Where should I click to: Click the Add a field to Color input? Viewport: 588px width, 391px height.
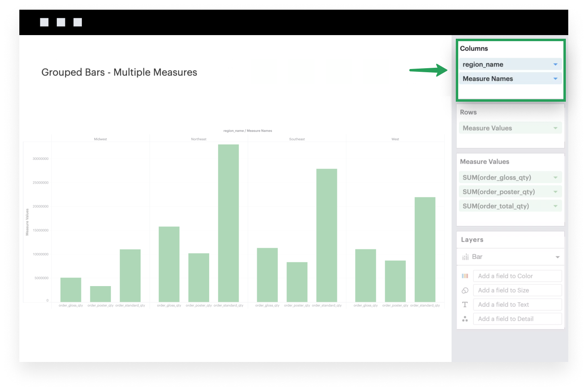coord(517,276)
